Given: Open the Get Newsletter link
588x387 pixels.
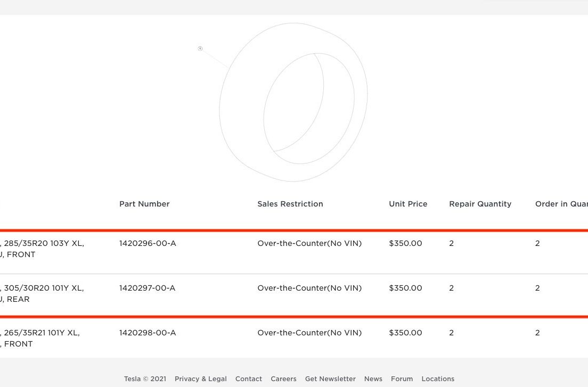Looking at the screenshot, I should pyautogui.click(x=330, y=379).
